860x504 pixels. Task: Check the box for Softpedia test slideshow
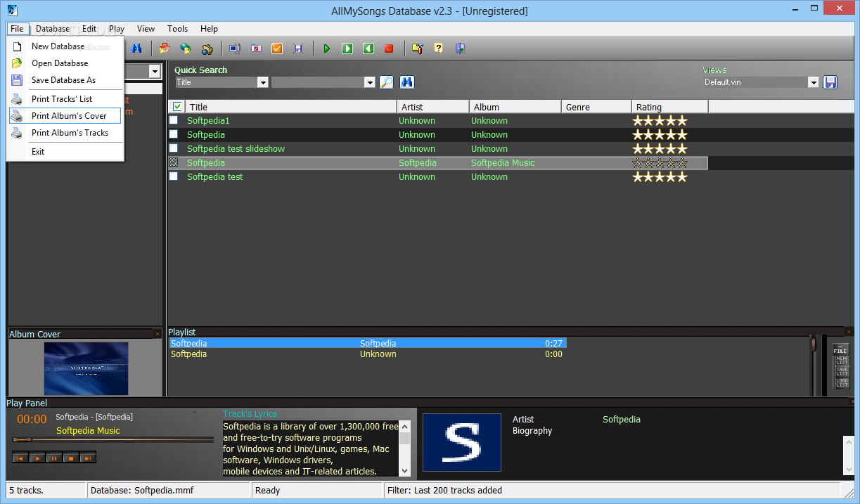(x=174, y=148)
